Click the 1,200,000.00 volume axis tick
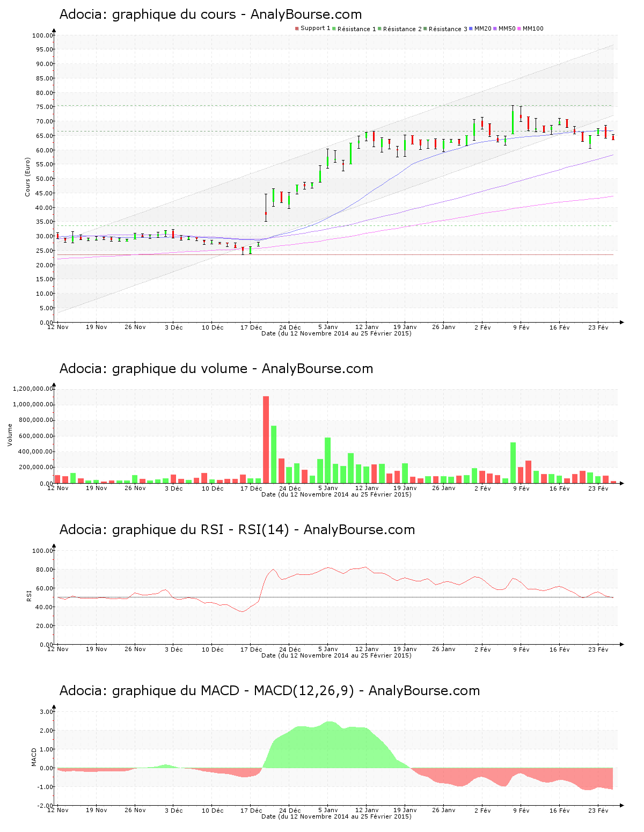 [34, 389]
